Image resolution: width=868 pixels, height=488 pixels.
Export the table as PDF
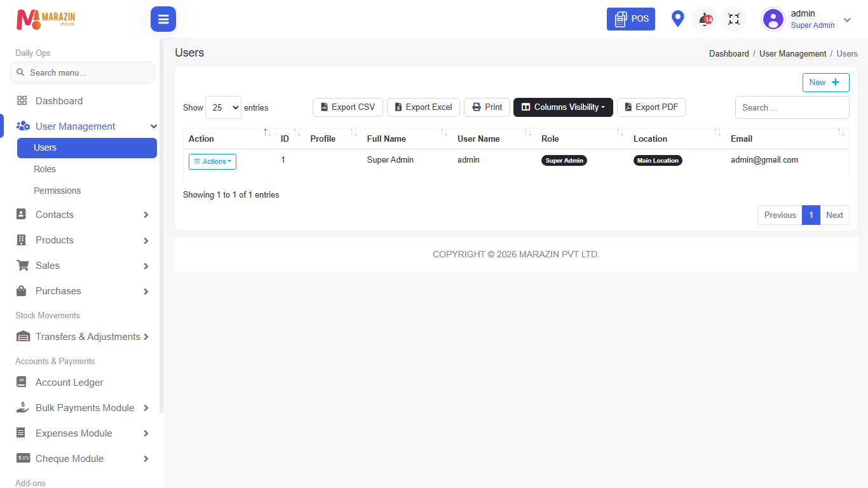(x=651, y=107)
